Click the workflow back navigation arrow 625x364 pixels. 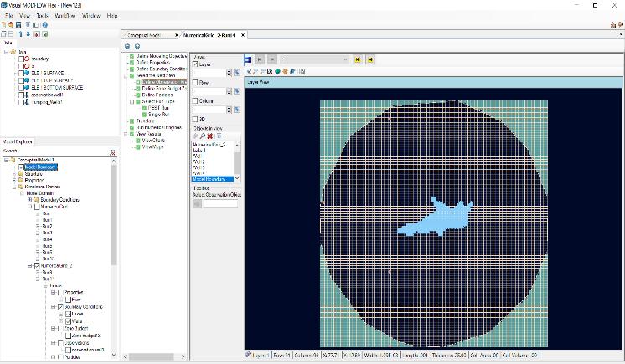(127, 46)
